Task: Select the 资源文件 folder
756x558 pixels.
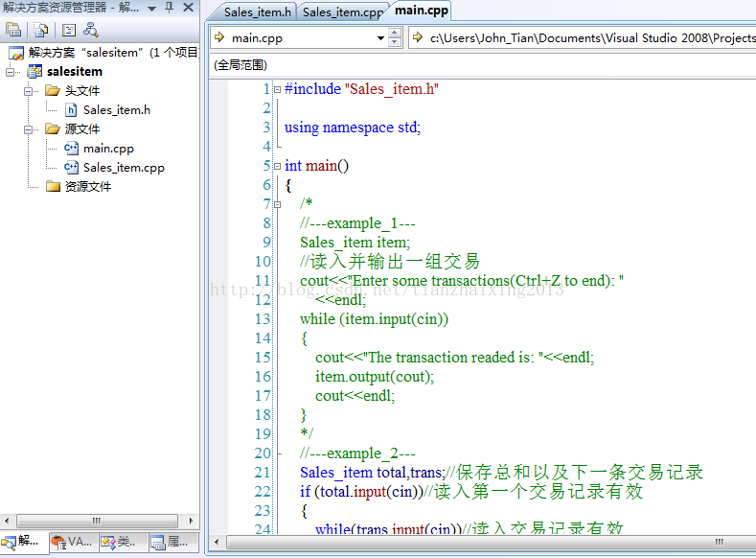Action: pyautogui.click(x=87, y=187)
